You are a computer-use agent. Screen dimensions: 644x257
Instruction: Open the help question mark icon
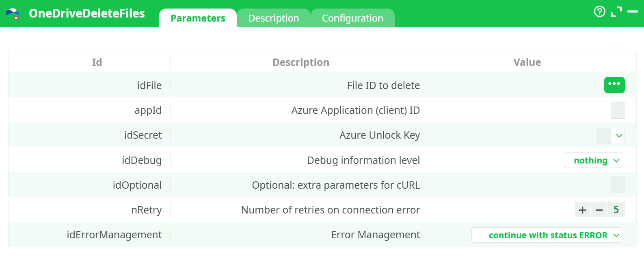[600, 12]
